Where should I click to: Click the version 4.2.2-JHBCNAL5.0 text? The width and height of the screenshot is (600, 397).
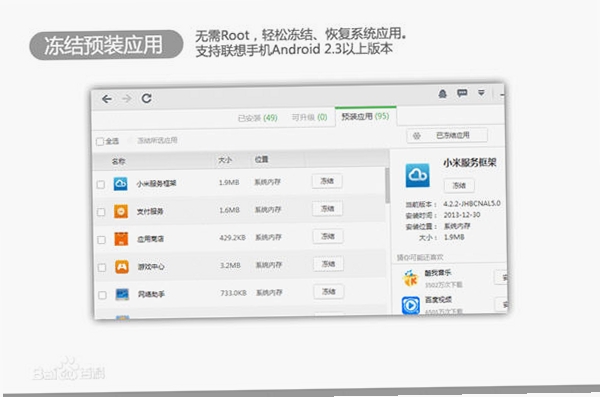[x=472, y=204]
